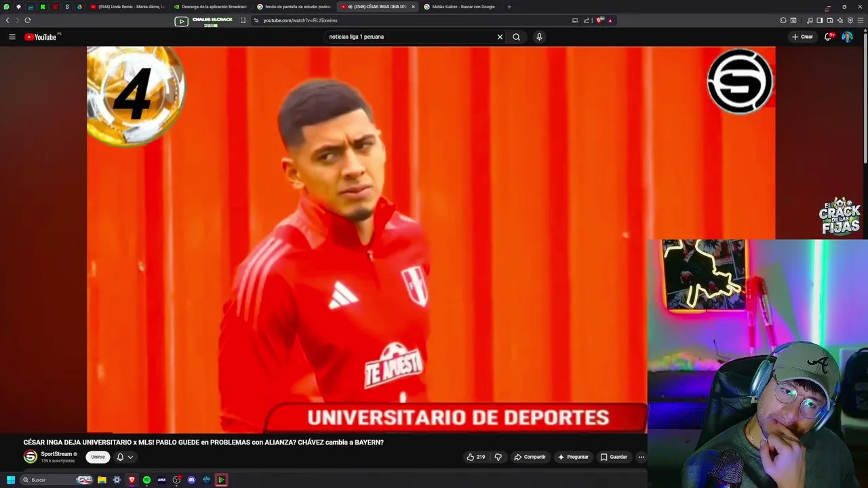The height and width of the screenshot is (488, 868).
Task: Dislike the video with thumbs down
Action: click(498, 457)
